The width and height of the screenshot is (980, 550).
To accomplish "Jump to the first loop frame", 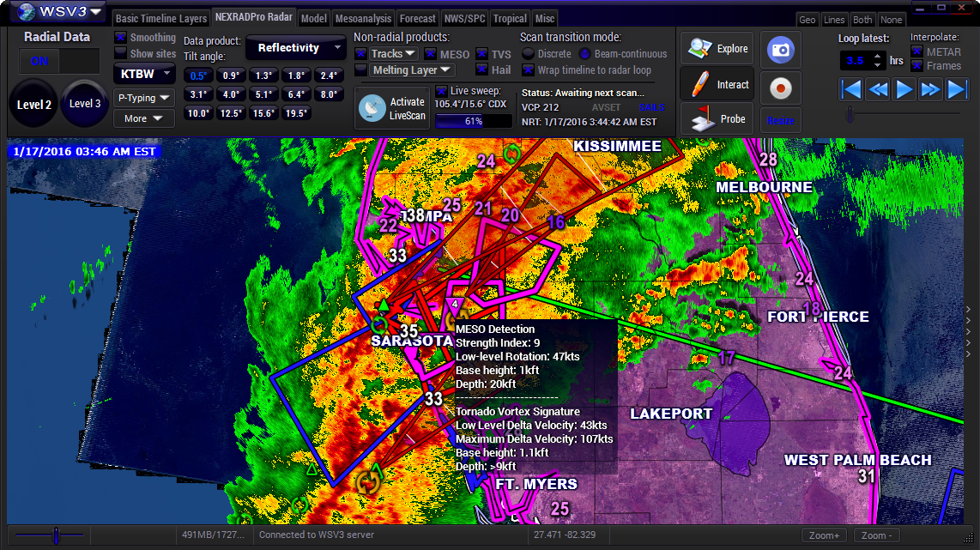I will click(851, 90).
